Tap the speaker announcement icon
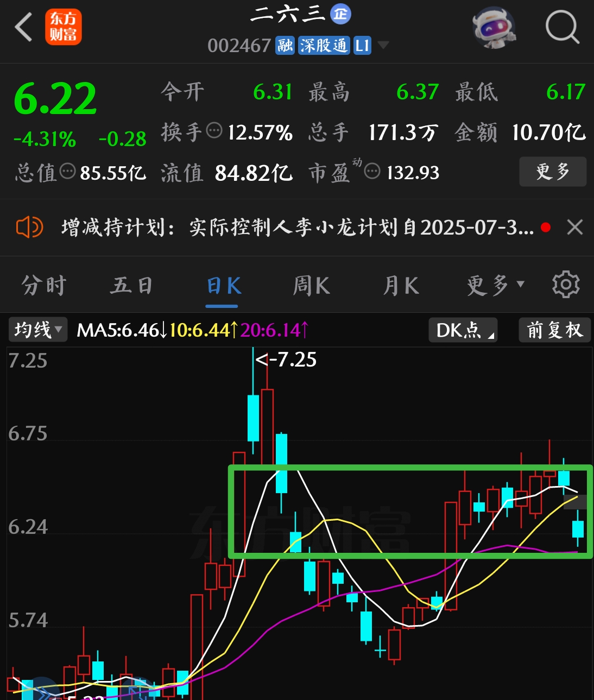The image size is (594, 700). (x=29, y=227)
